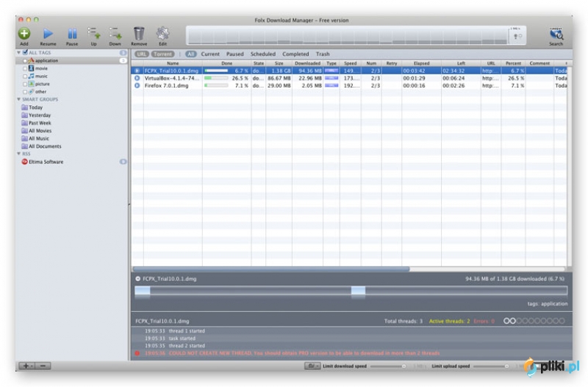Click the minus button at sidebar bottom

43,366
